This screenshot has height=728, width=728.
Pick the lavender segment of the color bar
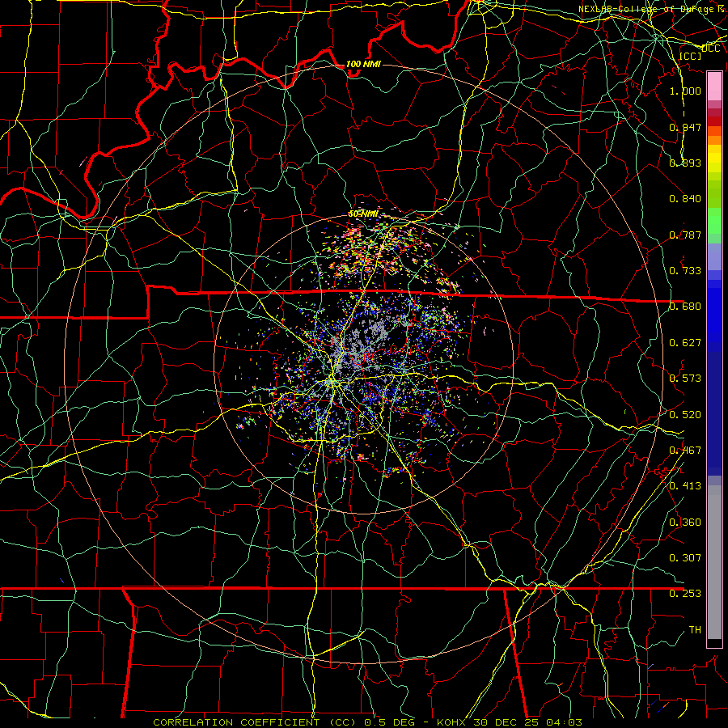click(714, 256)
